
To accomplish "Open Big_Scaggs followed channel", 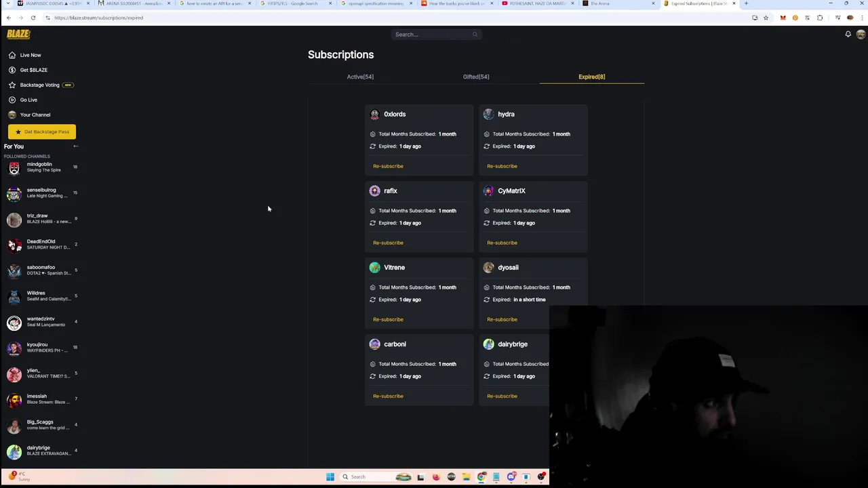I will 41,425.
